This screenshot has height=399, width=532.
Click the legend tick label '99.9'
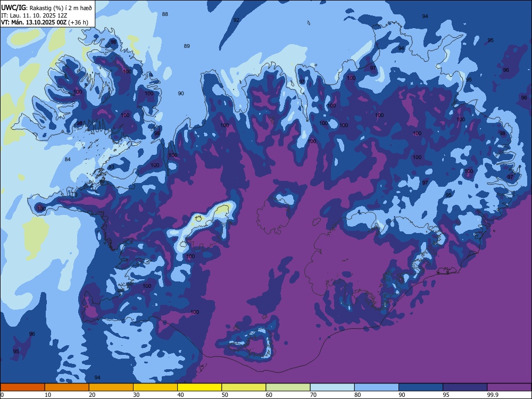point(492,395)
